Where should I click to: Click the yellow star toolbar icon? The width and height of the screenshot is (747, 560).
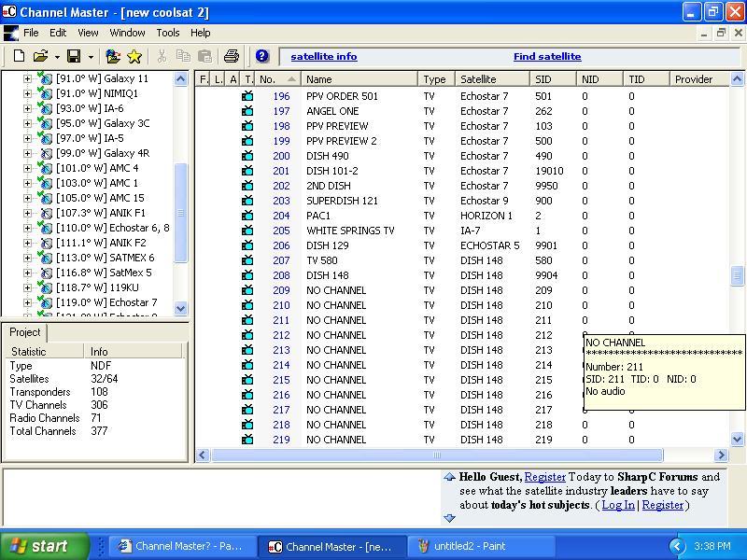click(x=134, y=57)
